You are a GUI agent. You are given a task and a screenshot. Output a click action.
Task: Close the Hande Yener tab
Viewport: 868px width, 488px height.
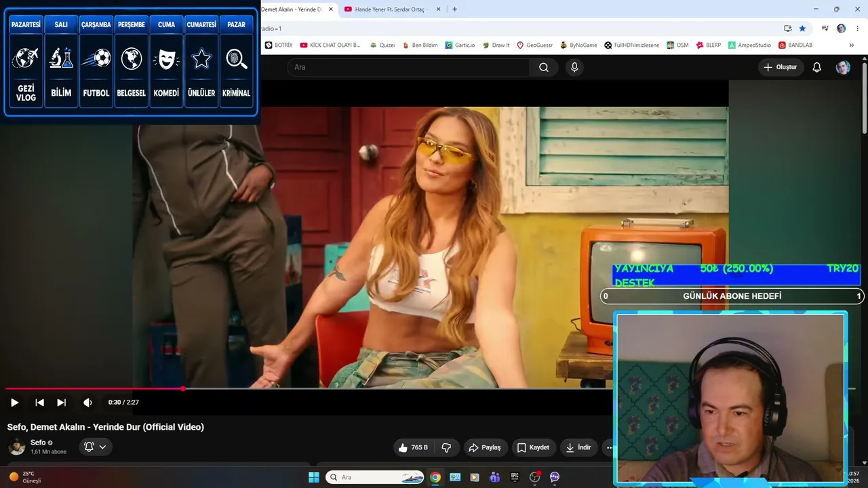click(438, 9)
